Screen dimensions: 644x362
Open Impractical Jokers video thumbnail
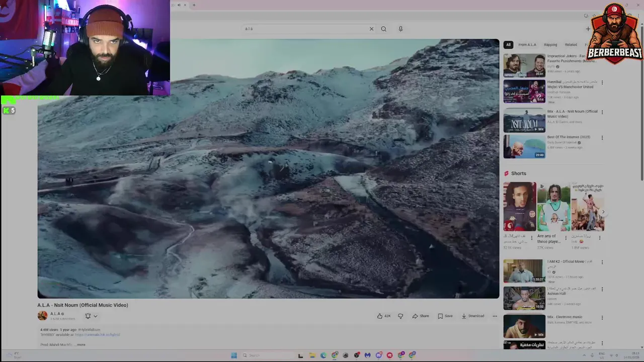pos(524,65)
